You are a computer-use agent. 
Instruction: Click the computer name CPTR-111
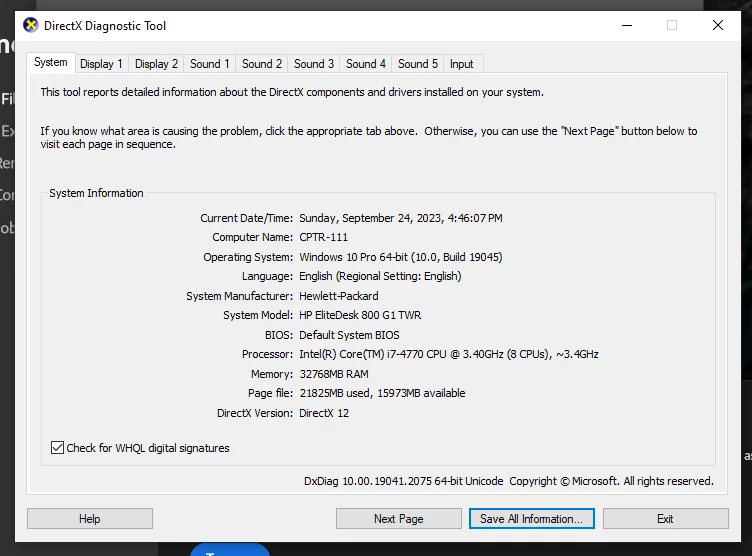[324, 237]
